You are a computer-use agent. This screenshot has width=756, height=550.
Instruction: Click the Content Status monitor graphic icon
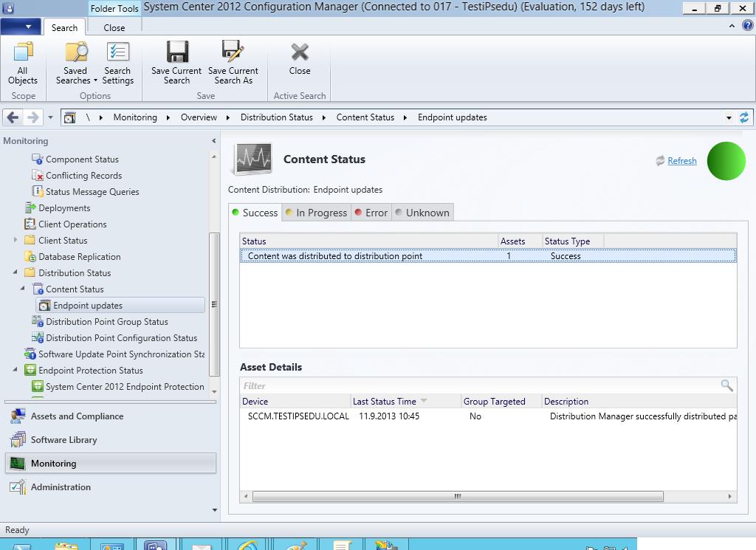click(252, 159)
